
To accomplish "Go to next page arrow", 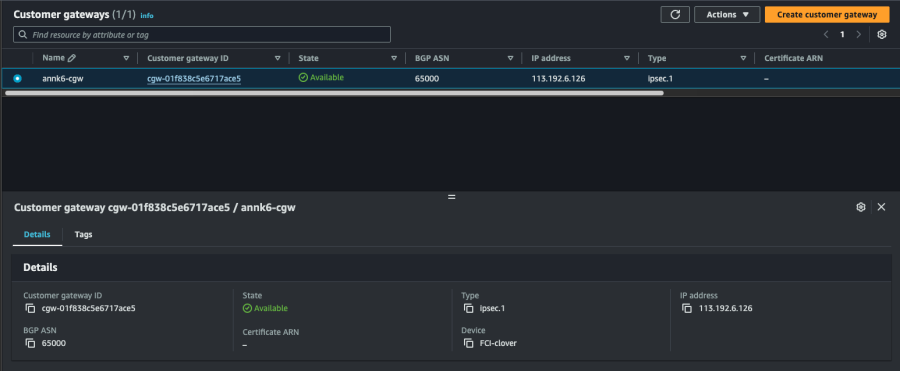I will 859,34.
